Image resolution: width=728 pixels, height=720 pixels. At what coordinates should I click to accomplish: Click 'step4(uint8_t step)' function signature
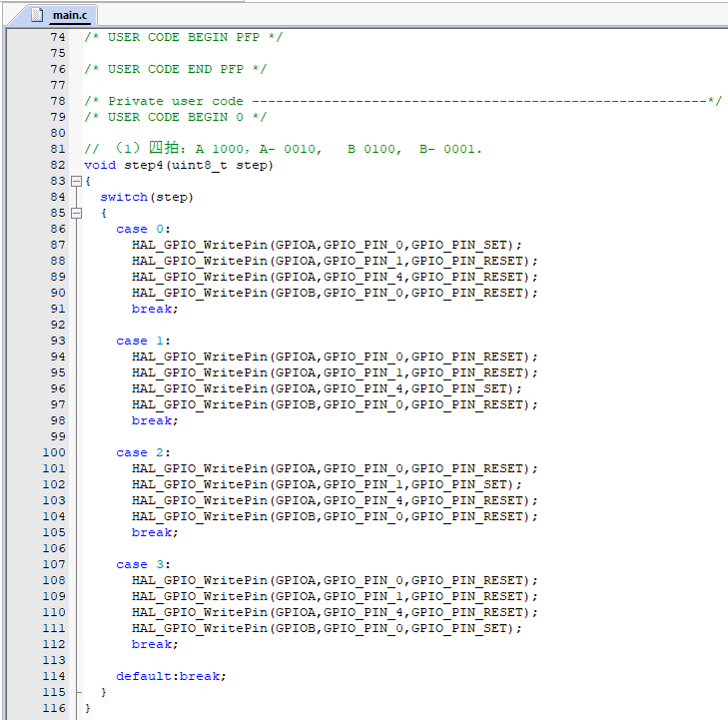(199, 165)
